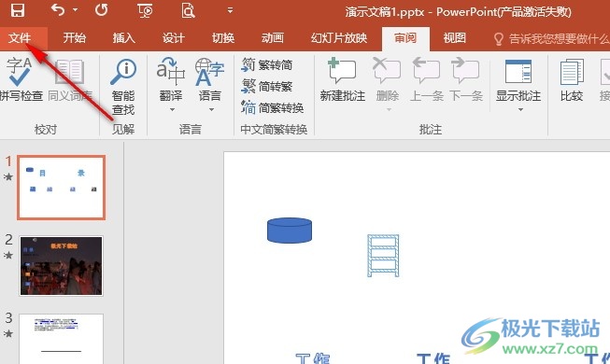
Task: Click the animation star under slide 1 number
Action: [x=7, y=177]
